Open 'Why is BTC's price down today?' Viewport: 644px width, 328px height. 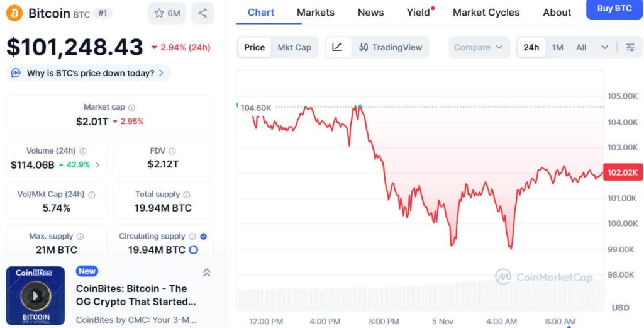click(x=89, y=73)
